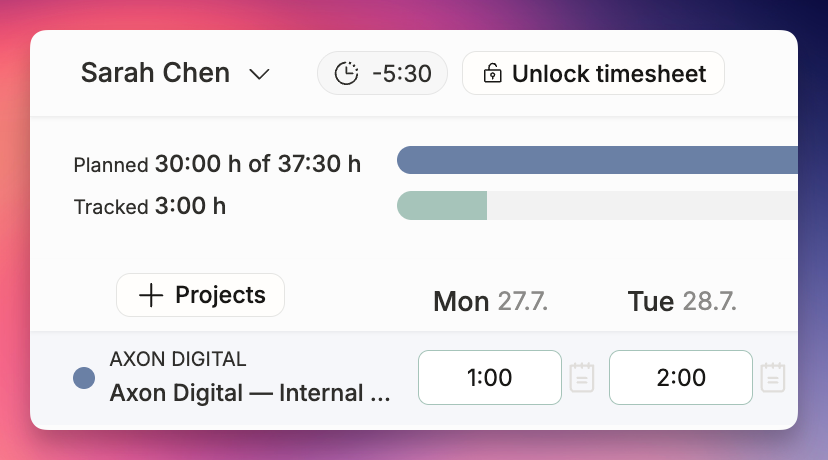Click the clock icon beside -5:30
828x460 pixels.
coord(346,73)
